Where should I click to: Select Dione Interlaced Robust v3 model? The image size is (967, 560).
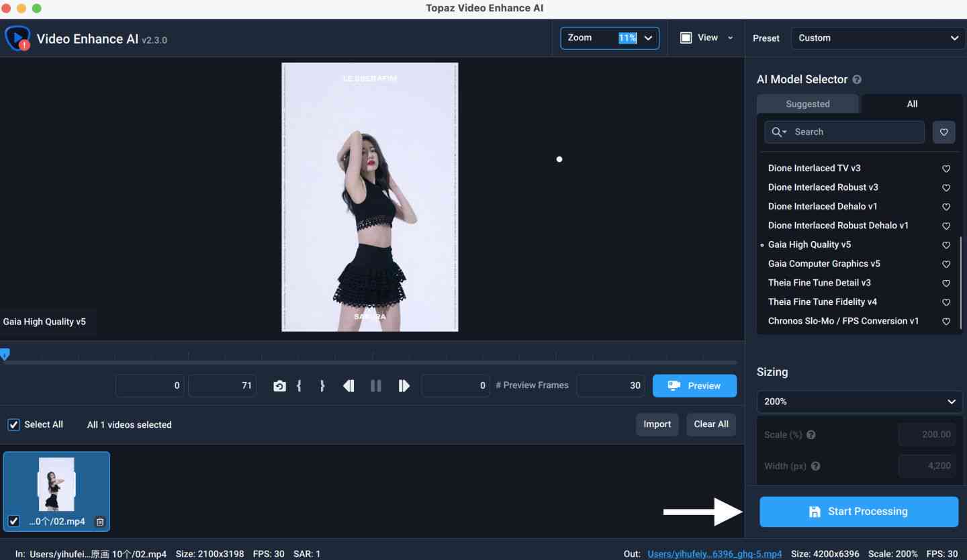823,187
